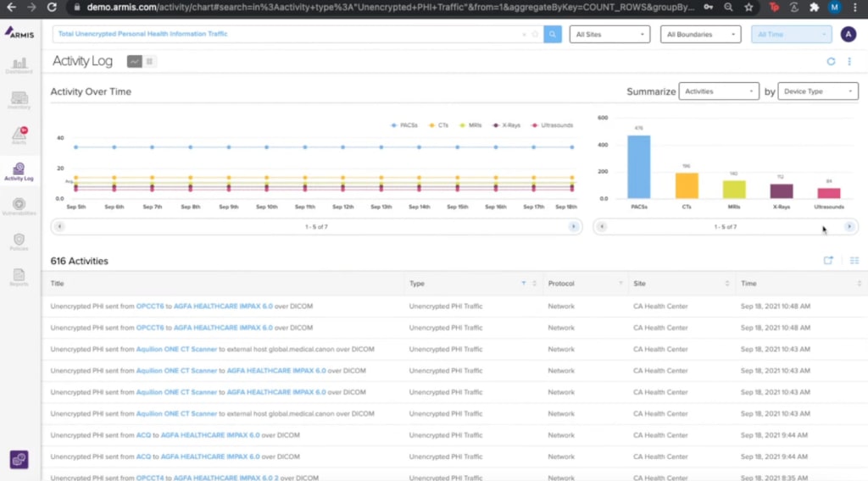Switch to chart view toggle
Viewport: 868px width, 481px height.
click(135, 61)
